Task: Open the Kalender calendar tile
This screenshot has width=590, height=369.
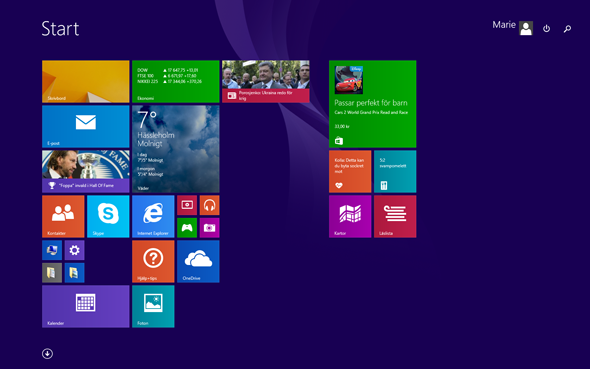Action: coord(86,306)
